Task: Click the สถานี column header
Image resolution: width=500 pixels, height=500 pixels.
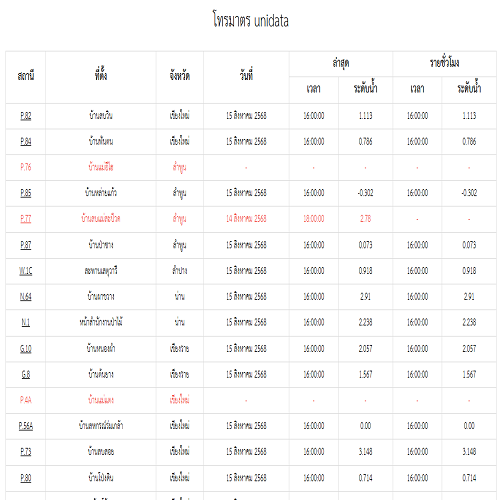Action: coord(26,76)
